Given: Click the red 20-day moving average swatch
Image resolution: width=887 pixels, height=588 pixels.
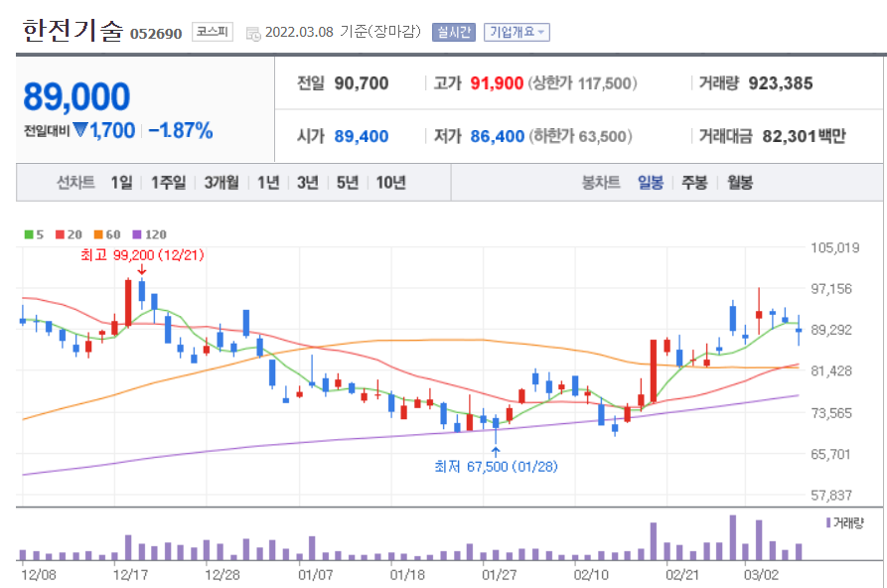Looking at the screenshot, I should click(x=60, y=234).
